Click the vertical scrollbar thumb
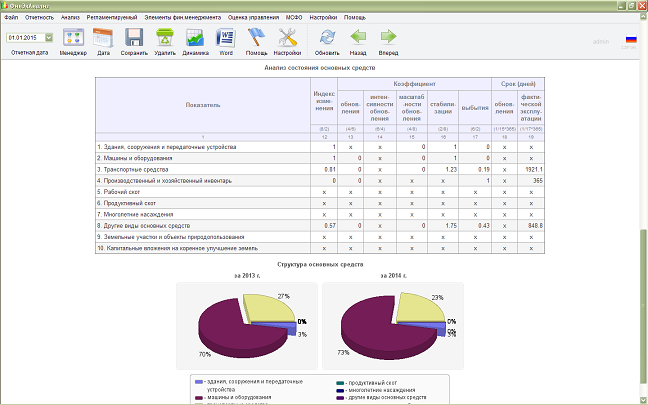The image size is (648, 405). (643, 306)
